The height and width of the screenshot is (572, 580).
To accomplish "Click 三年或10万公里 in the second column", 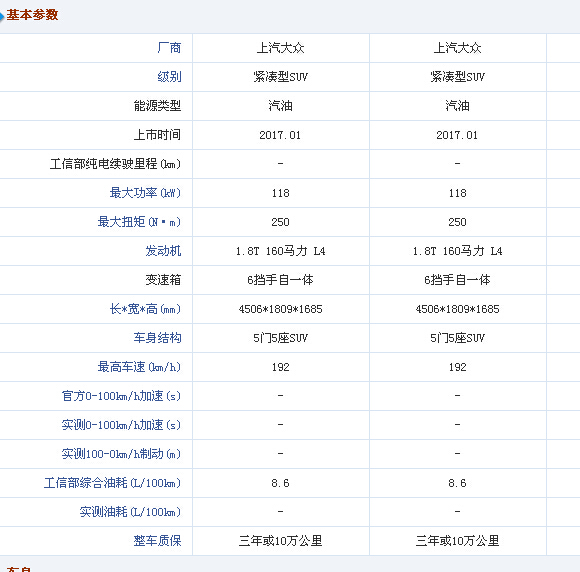I will (x=457, y=541).
